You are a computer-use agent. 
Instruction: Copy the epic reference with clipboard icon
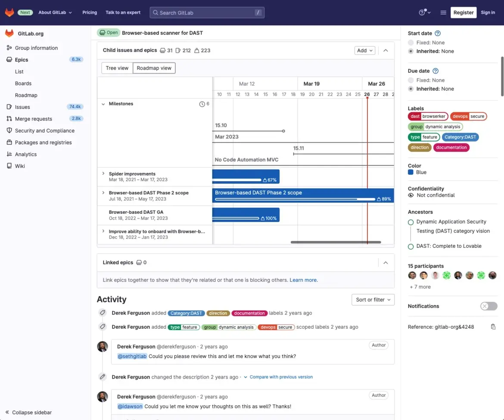493,327
